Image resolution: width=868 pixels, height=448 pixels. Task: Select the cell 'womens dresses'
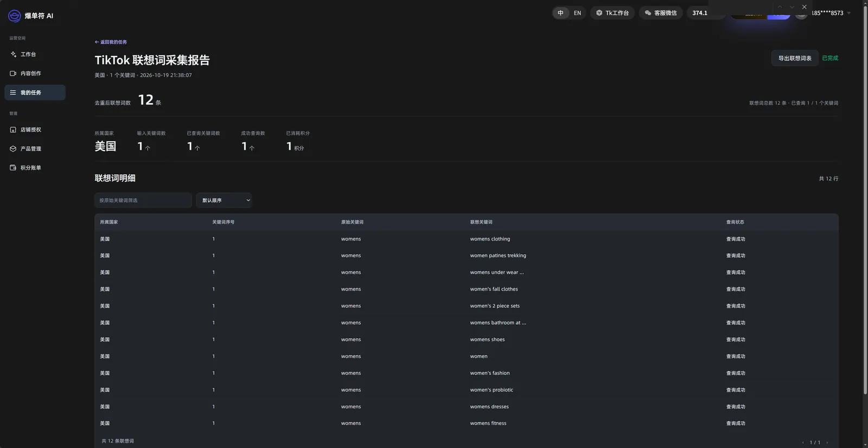tap(489, 407)
